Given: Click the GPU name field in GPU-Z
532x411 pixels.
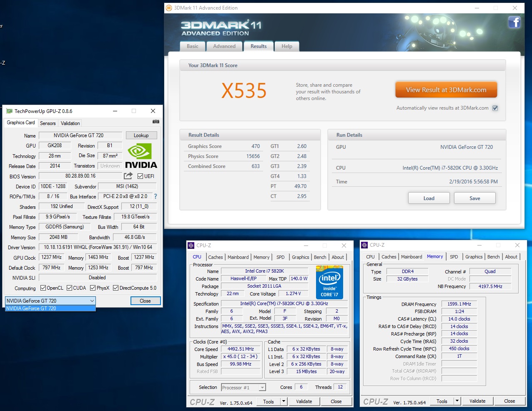Looking at the screenshot, I should click(x=80, y=135).
